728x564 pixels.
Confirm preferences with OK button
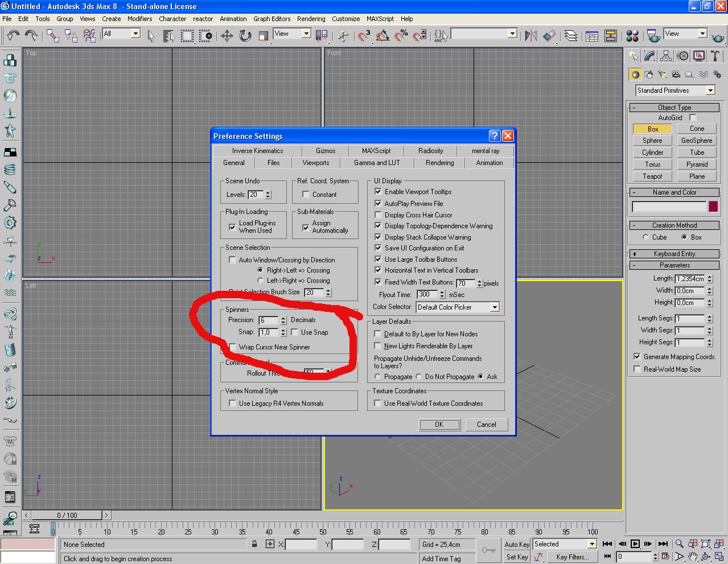pyautogui.click(x=439, y=425)
